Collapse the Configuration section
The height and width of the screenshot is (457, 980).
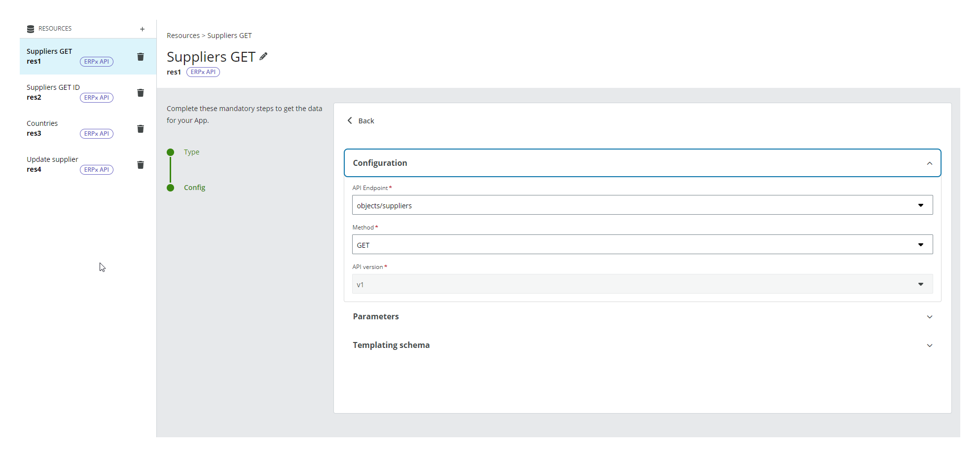pyautogui.click(x=929, y=163)
